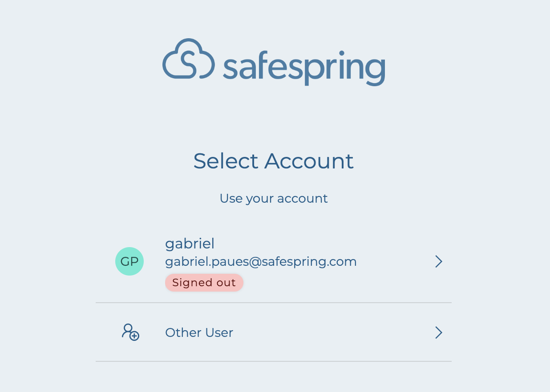Click the GP avatar circle
The image size is (550, 392).
129,261
